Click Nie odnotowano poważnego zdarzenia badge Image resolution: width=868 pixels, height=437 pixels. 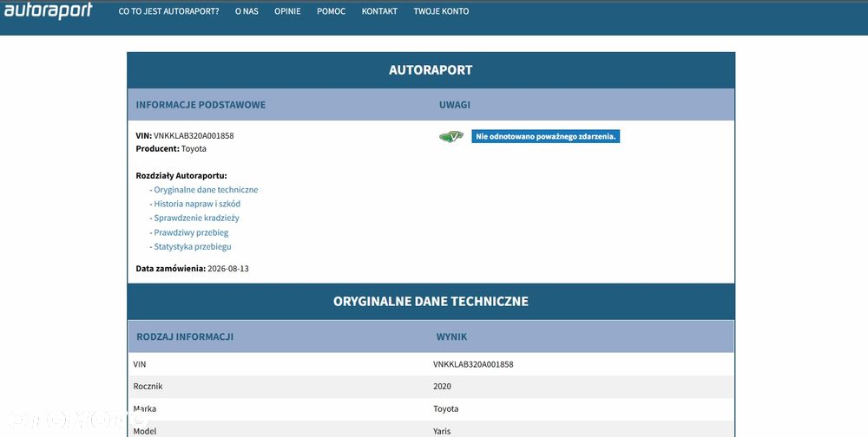[545, 137]
